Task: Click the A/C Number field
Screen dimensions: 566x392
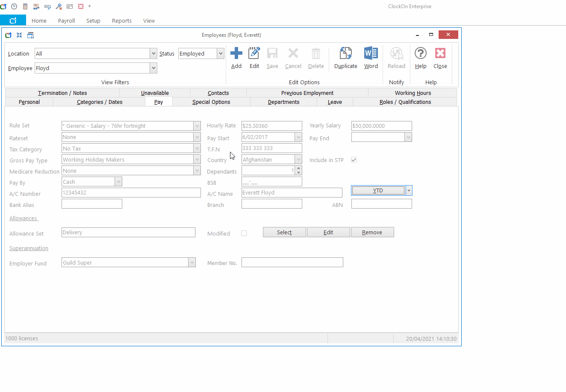Action: [x=131, y=193]
